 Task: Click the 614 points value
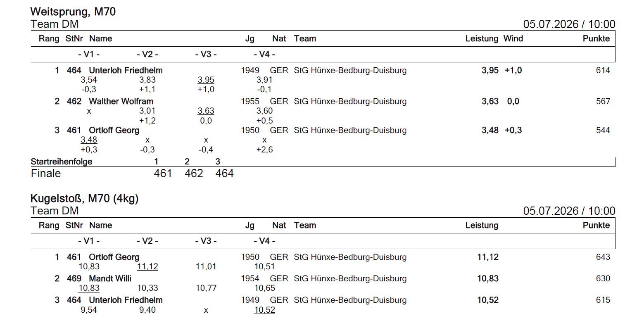603,70
